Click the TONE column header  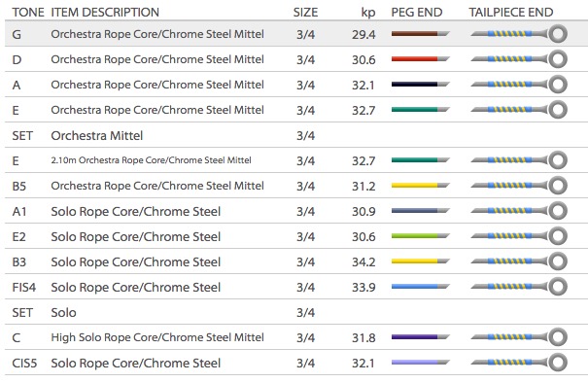coord(28,13)
